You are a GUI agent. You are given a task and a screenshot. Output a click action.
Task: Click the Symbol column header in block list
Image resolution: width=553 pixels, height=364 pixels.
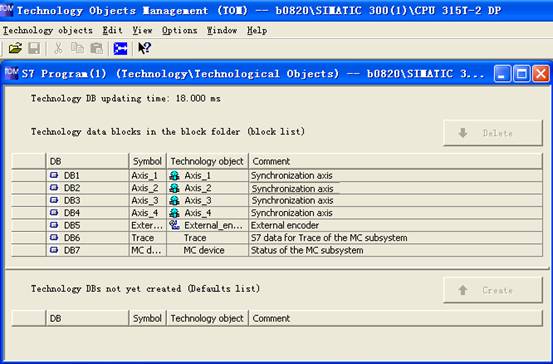point(147,161)
